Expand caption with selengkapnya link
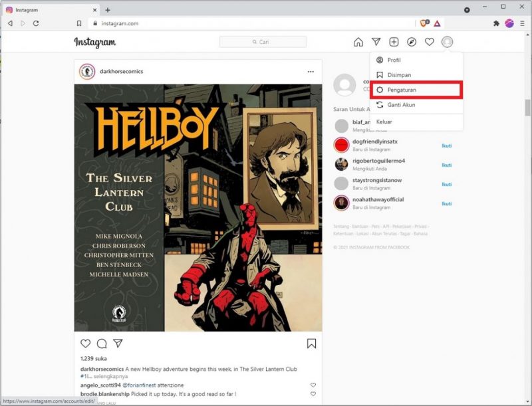Viewport: 532px width, 406px height. point(110,376)
